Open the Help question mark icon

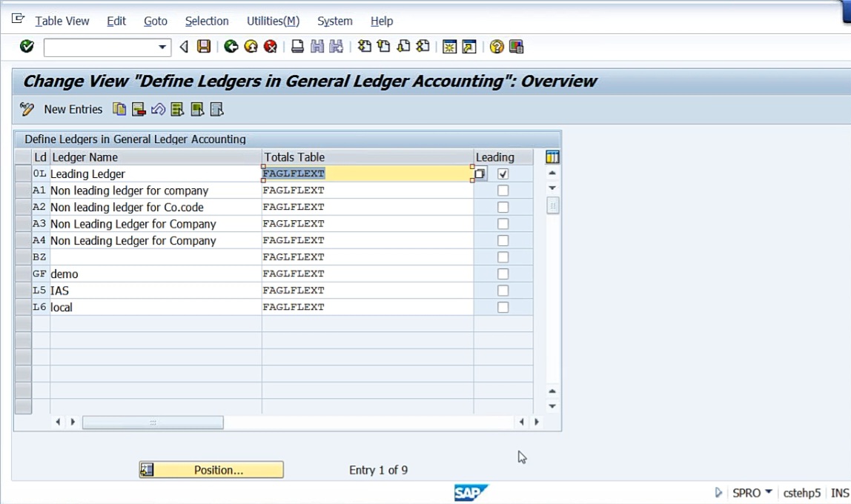coord(496,47)
